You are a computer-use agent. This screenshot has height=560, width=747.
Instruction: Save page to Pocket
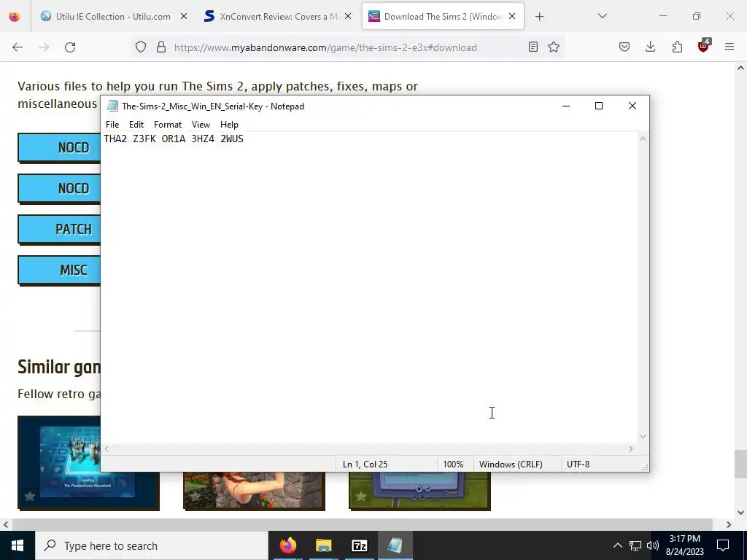coord(624,47)
